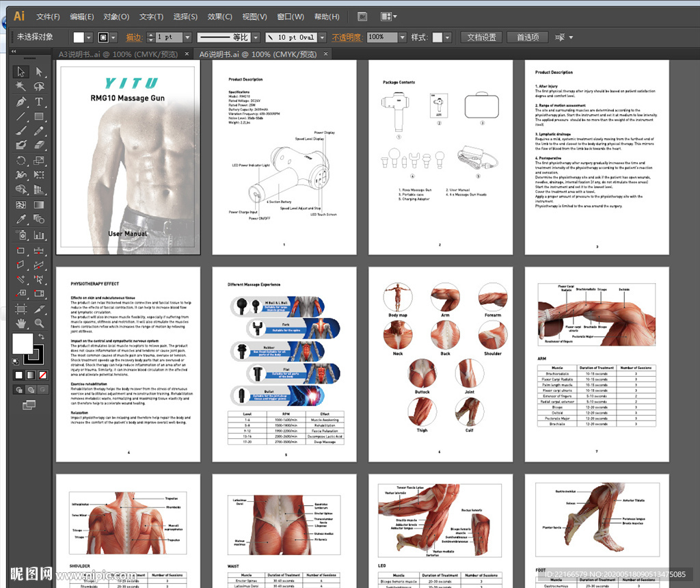Activate the Zoom magnifier tool

point(39,323)
